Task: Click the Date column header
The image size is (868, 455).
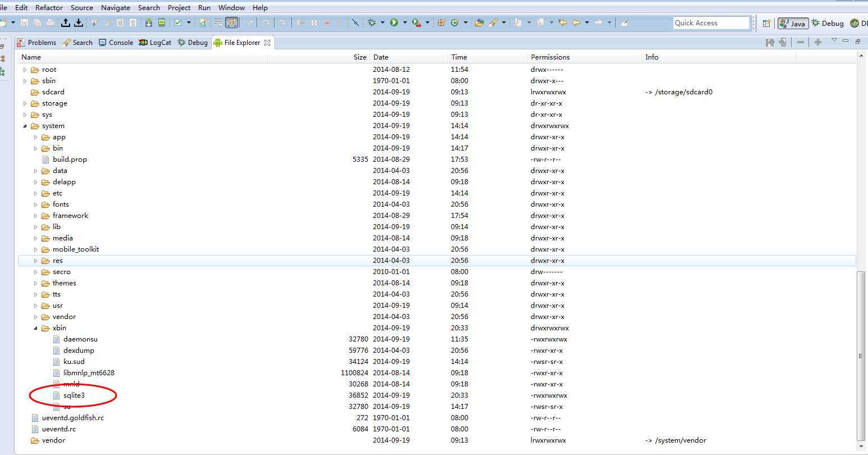Action: (409, 57)
